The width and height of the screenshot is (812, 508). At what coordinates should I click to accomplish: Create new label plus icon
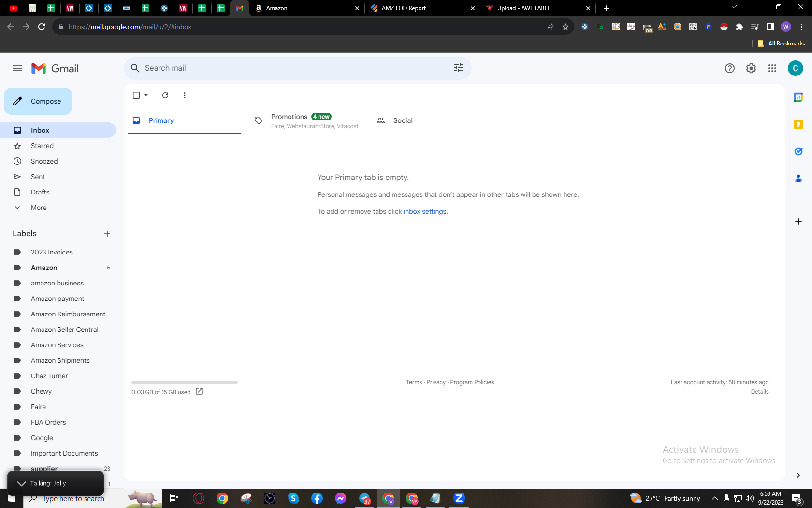click(107, 234)
